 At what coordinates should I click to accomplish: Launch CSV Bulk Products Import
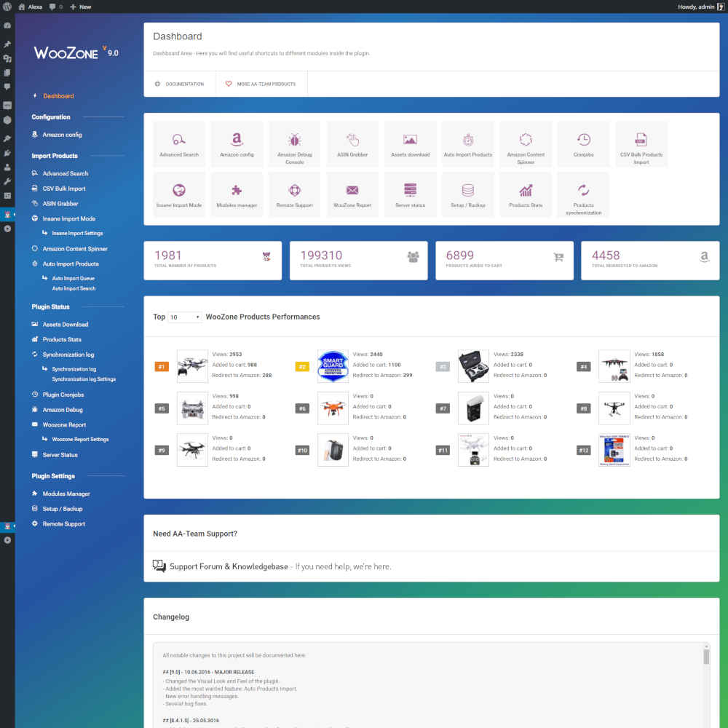click(641, 143)
